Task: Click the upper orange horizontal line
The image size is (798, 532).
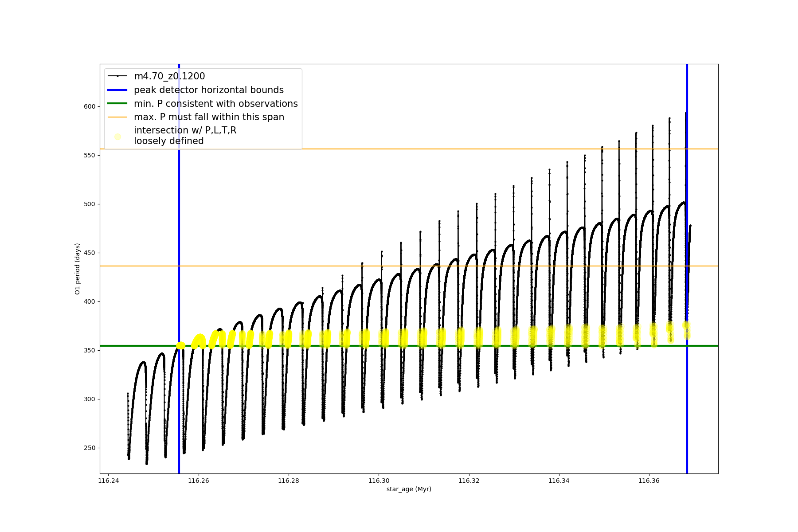Action: click(443, 149)
